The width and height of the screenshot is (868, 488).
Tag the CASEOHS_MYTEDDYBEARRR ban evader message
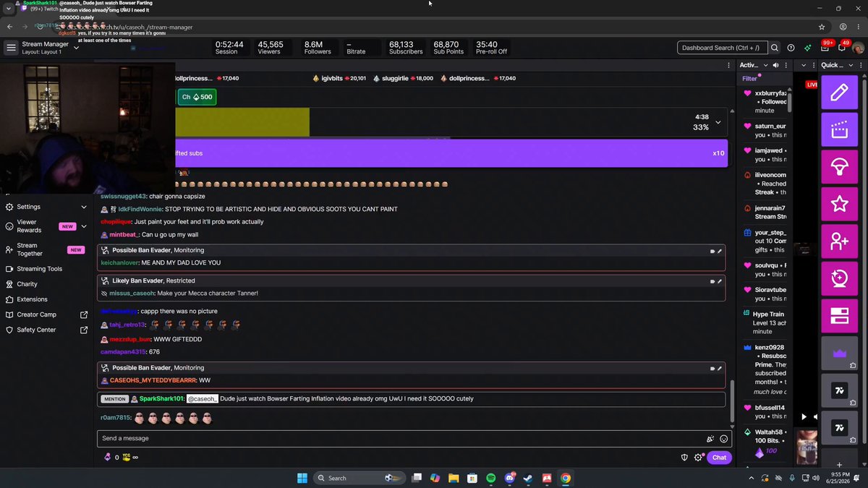712,368
